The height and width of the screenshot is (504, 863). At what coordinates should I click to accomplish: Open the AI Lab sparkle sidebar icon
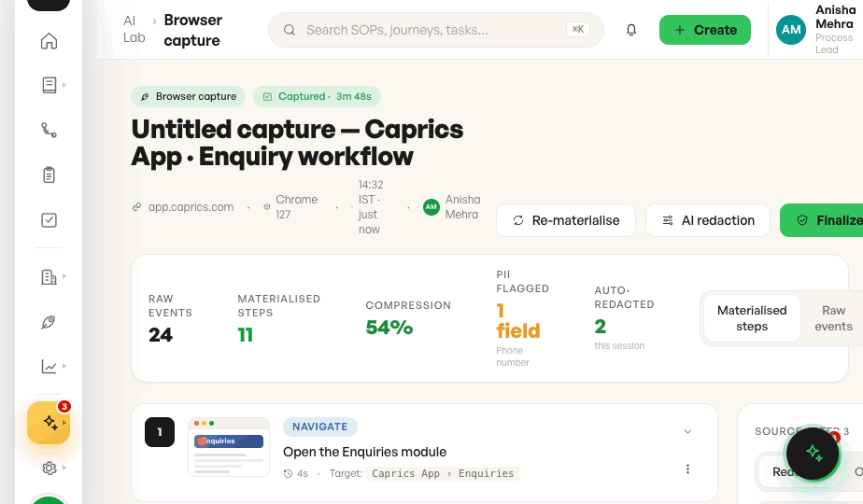[49, 422]
